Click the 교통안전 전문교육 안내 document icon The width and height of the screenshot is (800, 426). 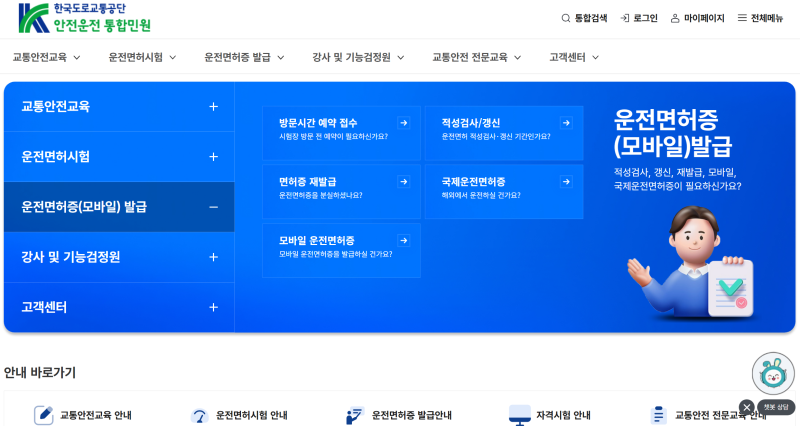[659, 415]
